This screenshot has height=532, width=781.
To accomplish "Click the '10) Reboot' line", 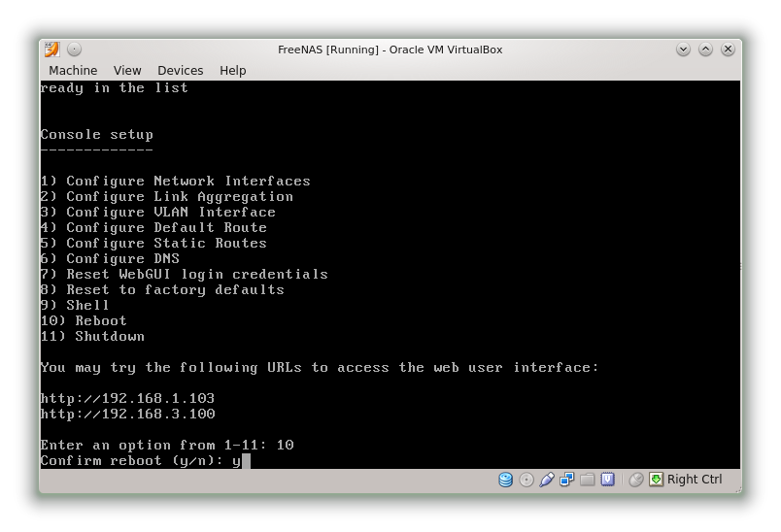I will click(x=84, y=320).
